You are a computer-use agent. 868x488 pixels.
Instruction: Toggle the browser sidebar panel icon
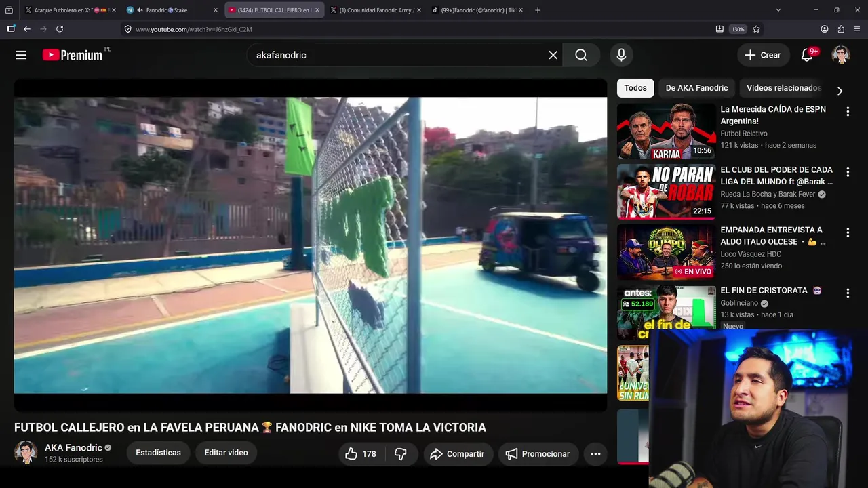click(x=11, y=29)
